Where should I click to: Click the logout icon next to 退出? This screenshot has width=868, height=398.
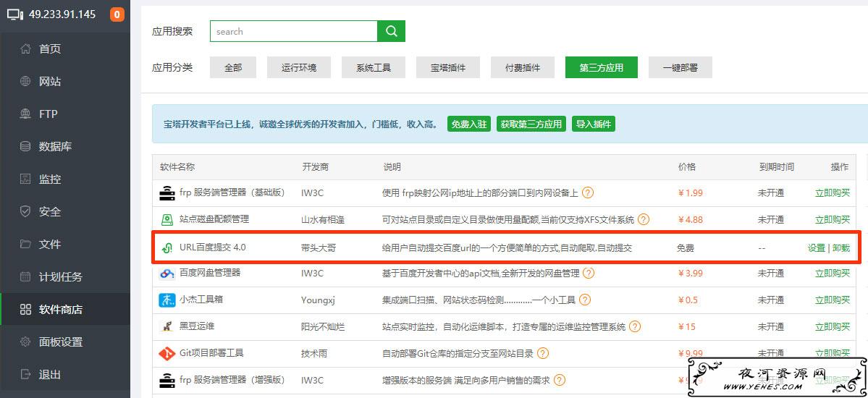25,374
